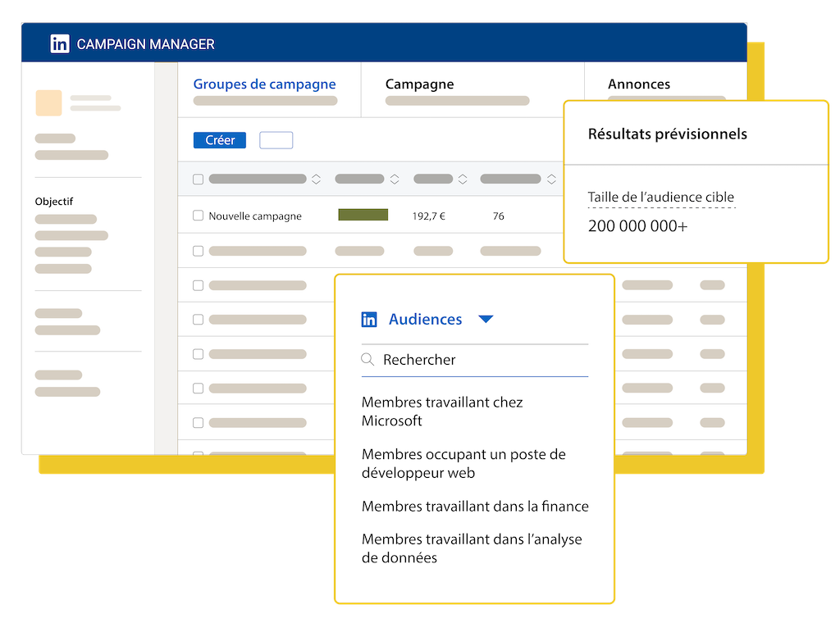Select Membres travaillant dans la finance
This screenshot has height=632, width=840.
pos(475,507)
